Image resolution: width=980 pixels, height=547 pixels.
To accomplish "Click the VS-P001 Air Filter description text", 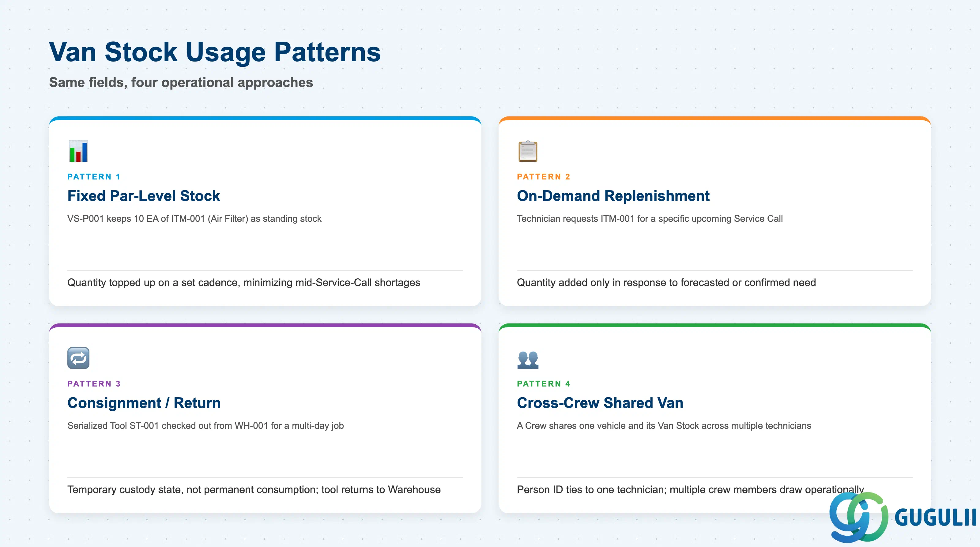I will tap(194, 219).
